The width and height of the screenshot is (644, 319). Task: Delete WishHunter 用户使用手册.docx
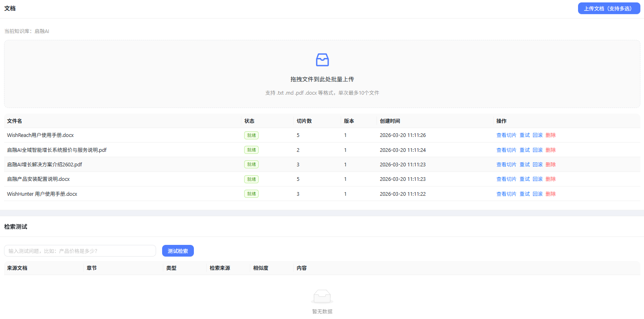[550, 194]
